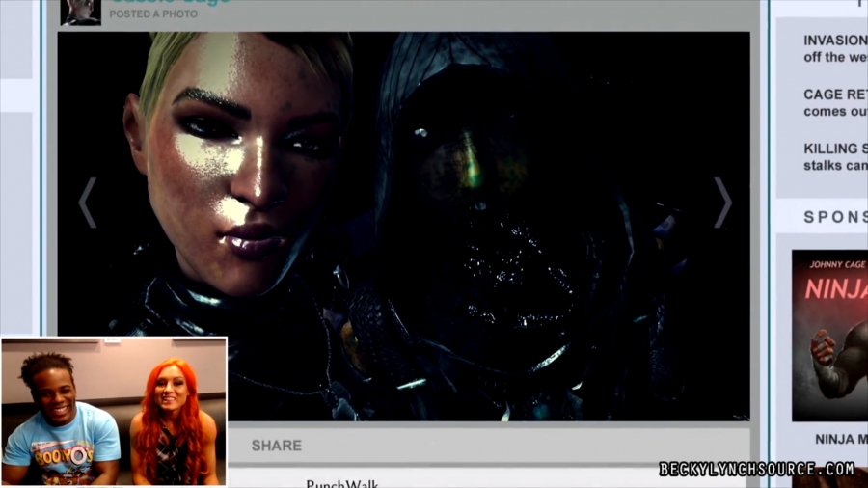This screenshot has width=868, height=488.
Task: Click the NINJA M... caption under the ad
Action: [840, 440]
